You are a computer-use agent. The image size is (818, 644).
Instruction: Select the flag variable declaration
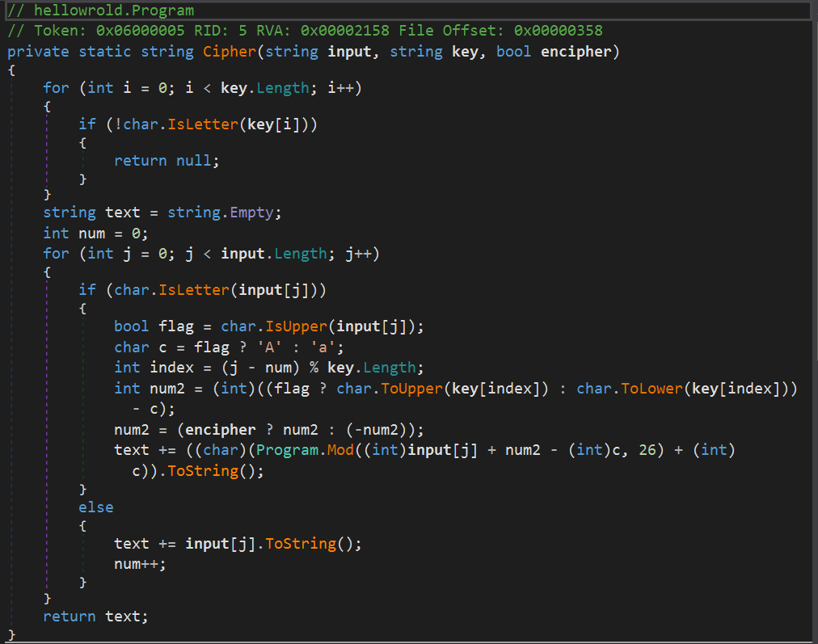(x=176, y=326)
